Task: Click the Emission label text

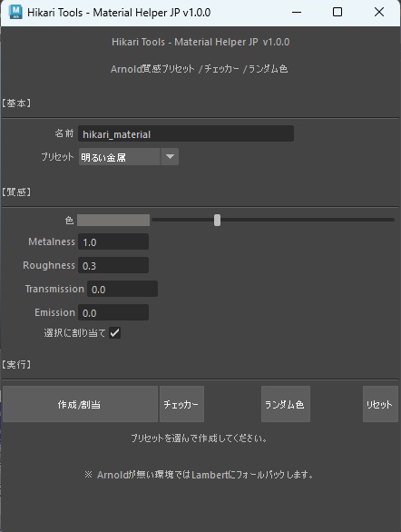Action: [x=54, y=312]
